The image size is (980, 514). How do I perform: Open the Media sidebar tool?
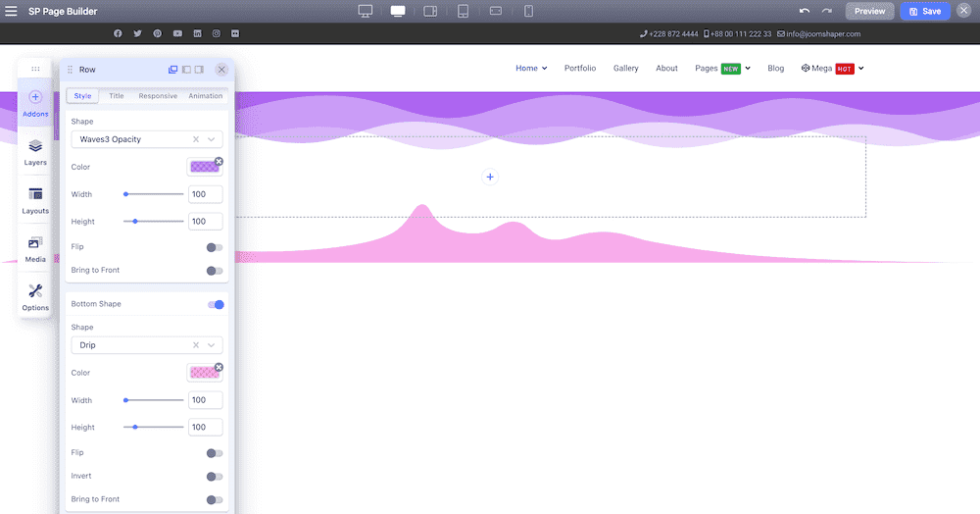click(x=35, y=249)
